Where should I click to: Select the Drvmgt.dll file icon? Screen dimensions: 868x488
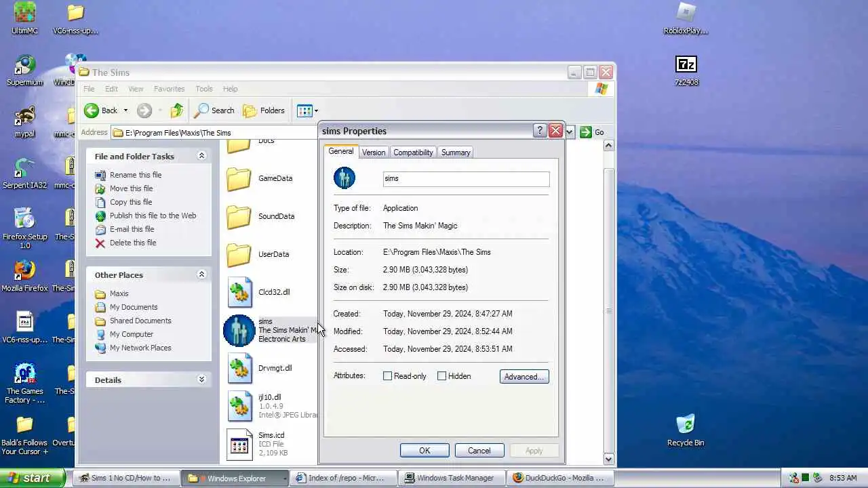coord(239,368)
